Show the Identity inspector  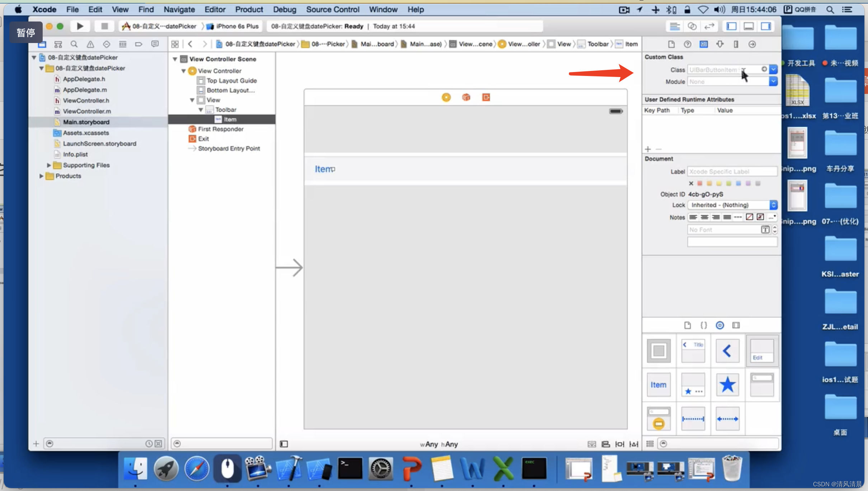point(704,44)
